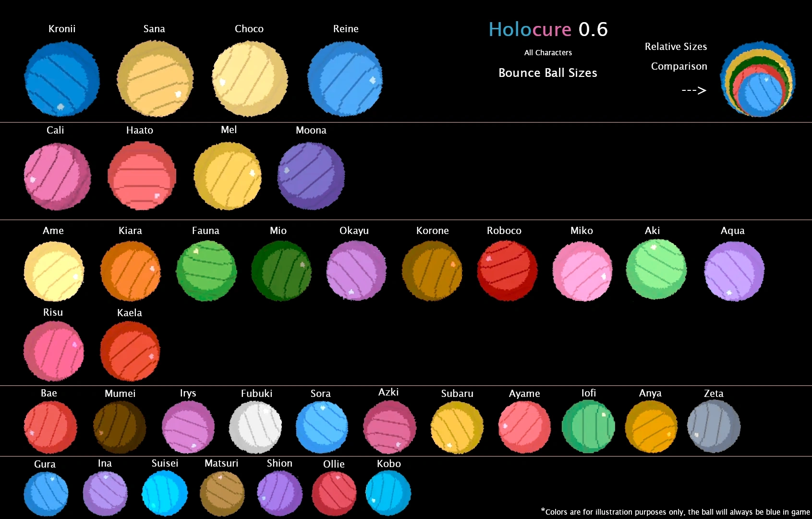Image resolution: width=812 pixels, height=519 pixels.
Task: Select the "Gura" name label
Action: tap(45, 464)
